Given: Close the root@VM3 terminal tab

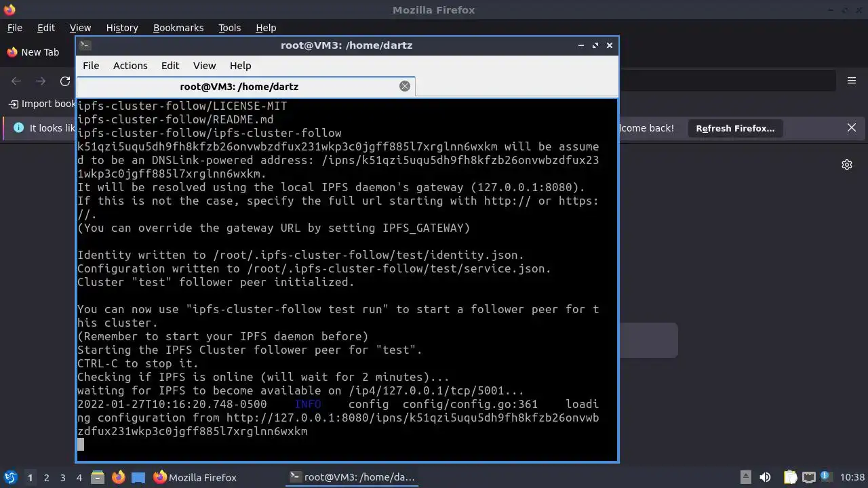Looking at the screenshot, I should pos(405,86).
